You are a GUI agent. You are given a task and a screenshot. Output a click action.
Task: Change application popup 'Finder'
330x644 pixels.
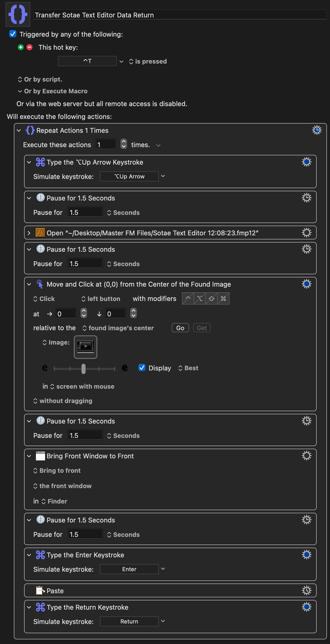tap(54, 501)
